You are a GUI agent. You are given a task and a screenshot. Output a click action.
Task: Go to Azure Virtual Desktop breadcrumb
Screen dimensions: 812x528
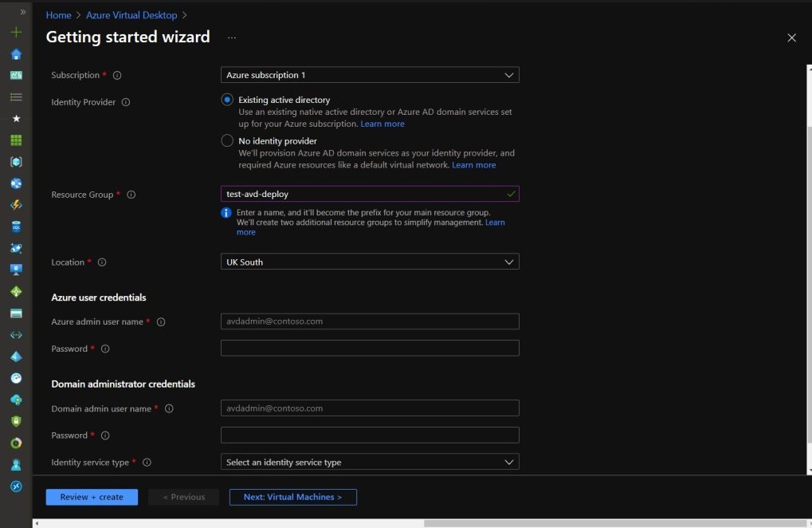(131, 15)
